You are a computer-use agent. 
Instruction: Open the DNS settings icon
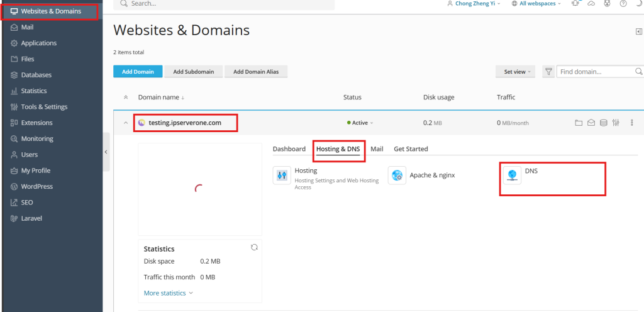click(x=512, y=175)
